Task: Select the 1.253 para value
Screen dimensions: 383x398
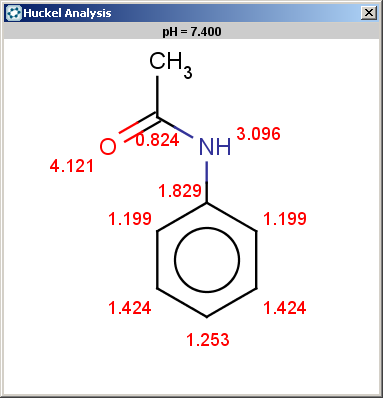Action: (208, 340)
